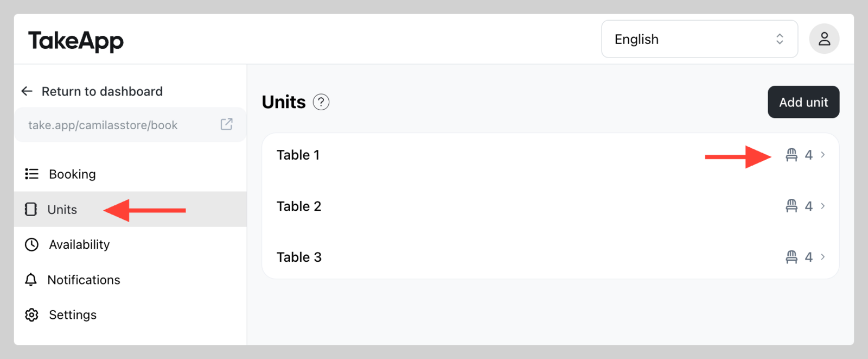Click the Booking list icon in sidebar
The width and height of the screenshot is (868, 359).
tap(31, 174)
